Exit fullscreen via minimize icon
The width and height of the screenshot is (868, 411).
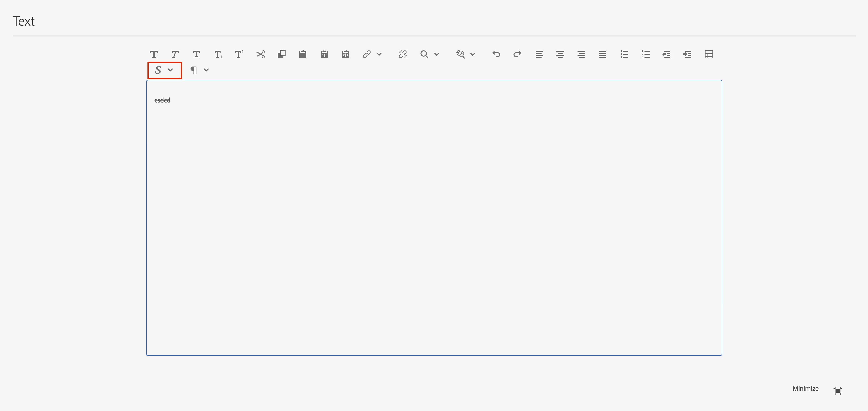(x=838, y=391)
